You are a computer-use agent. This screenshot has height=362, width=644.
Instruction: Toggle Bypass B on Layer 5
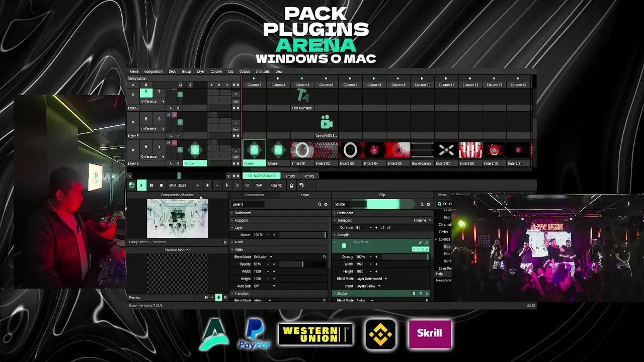coord(146,146)
